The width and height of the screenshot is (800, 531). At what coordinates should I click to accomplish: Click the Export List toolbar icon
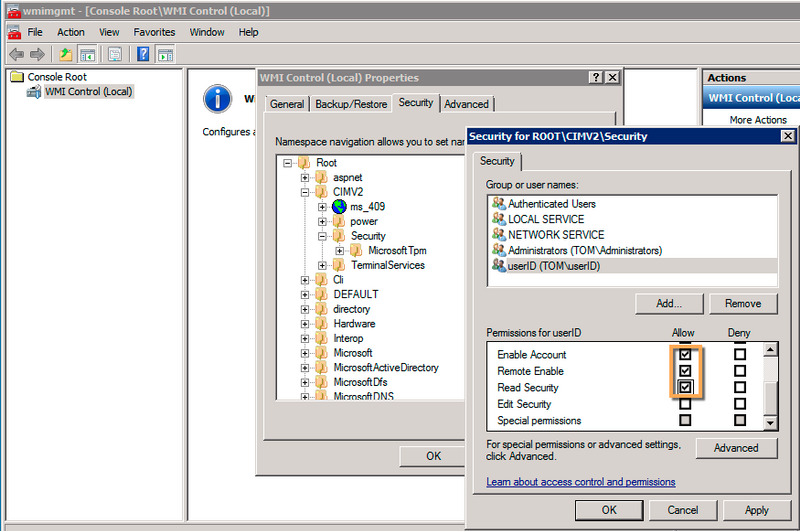pos(115,54)
